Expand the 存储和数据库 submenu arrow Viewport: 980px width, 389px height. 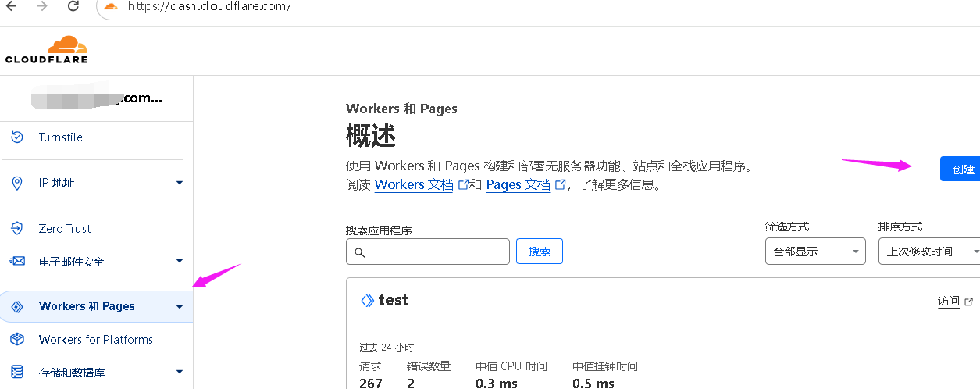tap(180, 373)
